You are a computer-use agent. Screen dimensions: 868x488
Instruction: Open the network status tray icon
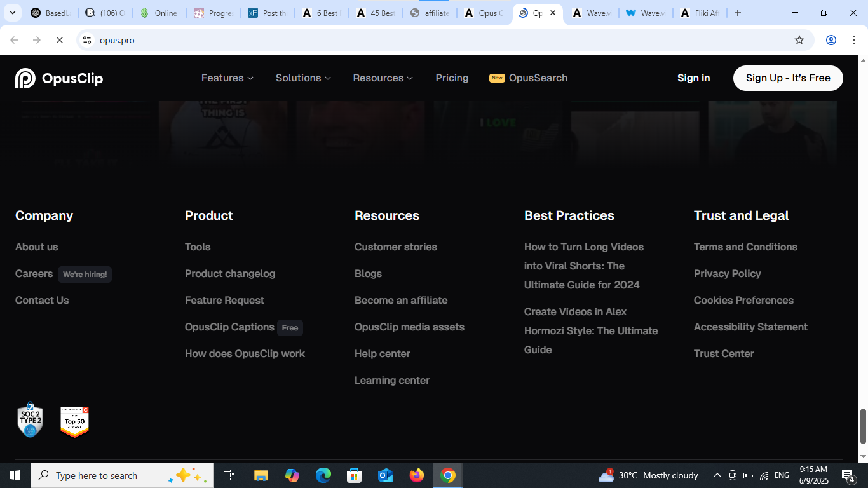click(764, 475)
